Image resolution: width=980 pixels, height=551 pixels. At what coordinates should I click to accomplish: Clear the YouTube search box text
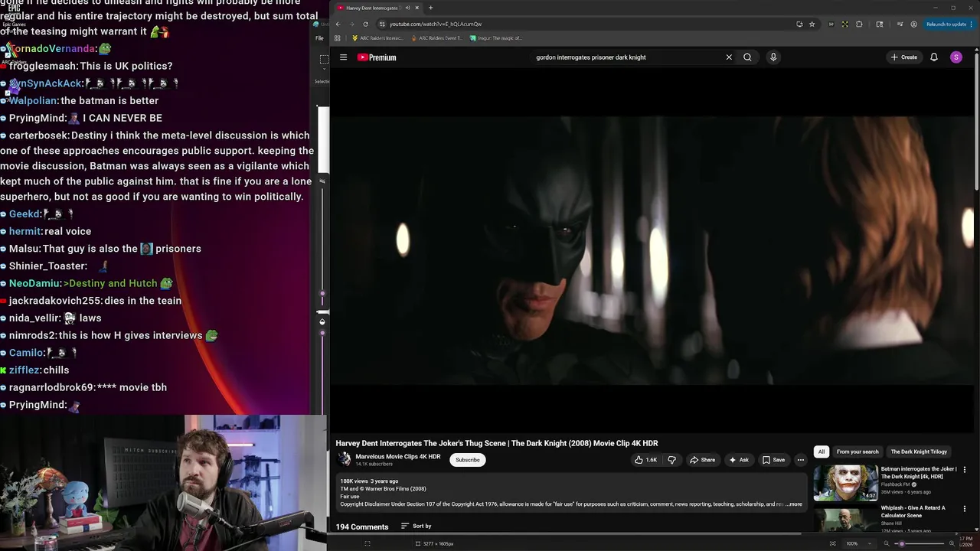pos(729,57)
